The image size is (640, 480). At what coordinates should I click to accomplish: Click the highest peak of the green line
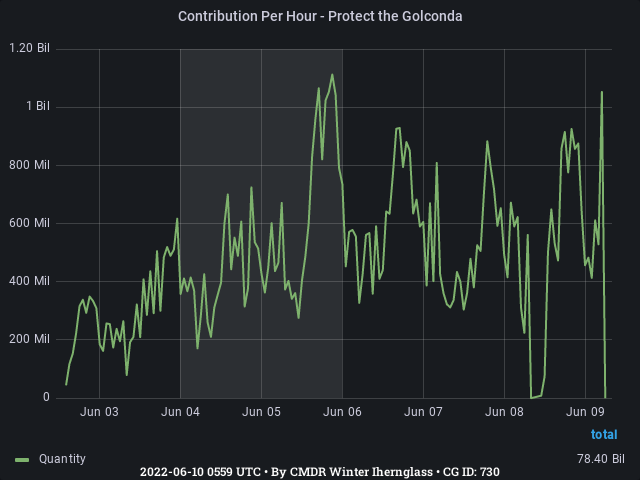(332, 75)
